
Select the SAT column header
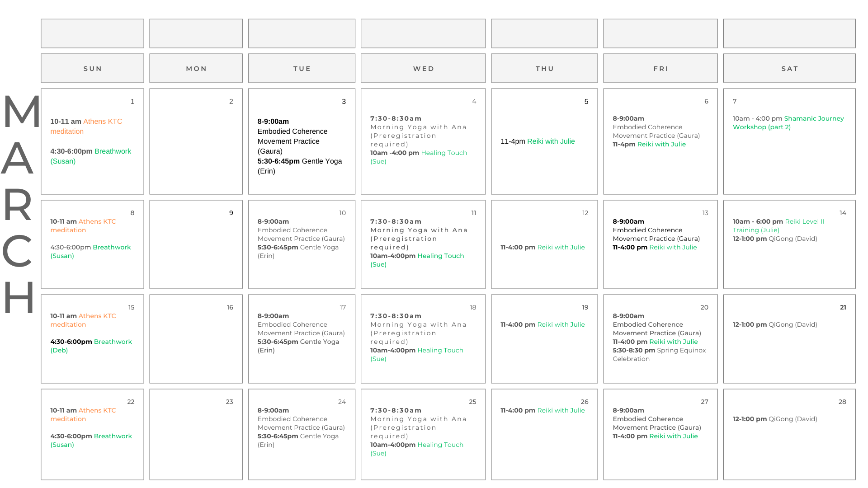pyautogui.click(x=789, y=69)
